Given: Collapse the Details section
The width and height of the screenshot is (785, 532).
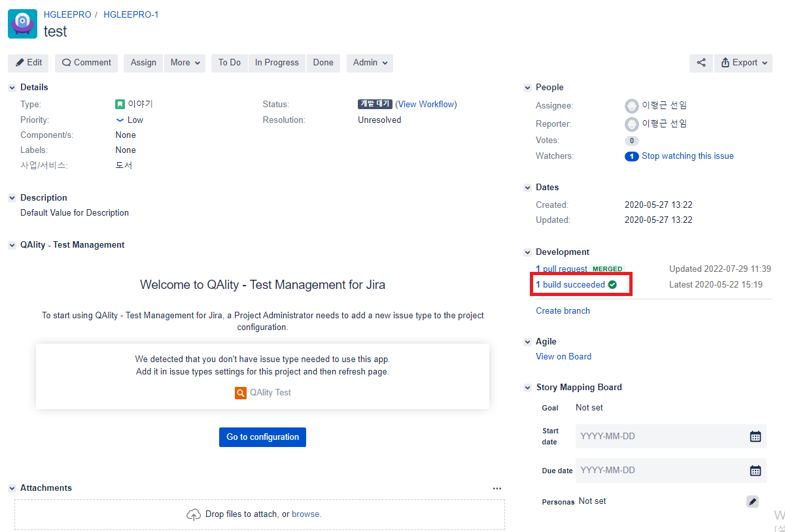Looking at the screenshot, I should tap(12, 88).
